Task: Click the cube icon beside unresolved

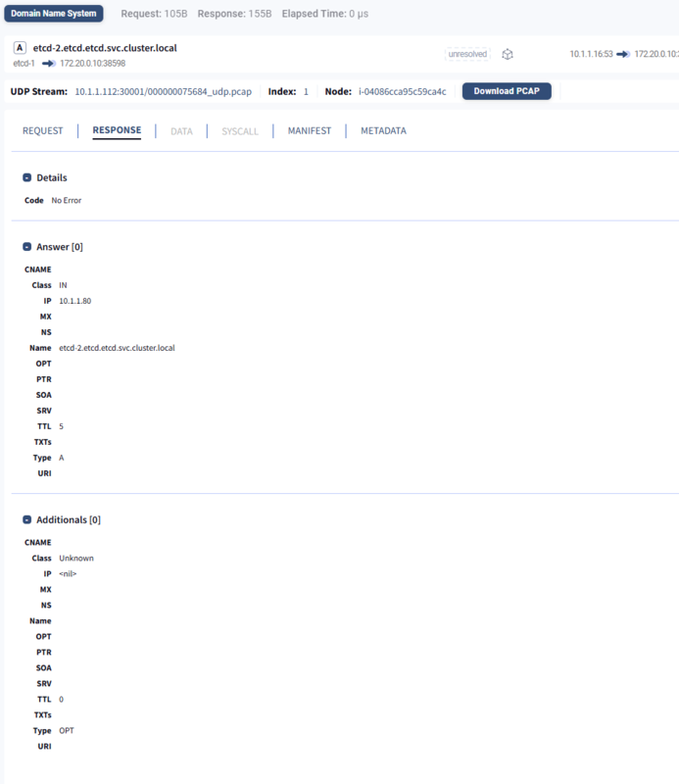Action: tap(508, 54)
